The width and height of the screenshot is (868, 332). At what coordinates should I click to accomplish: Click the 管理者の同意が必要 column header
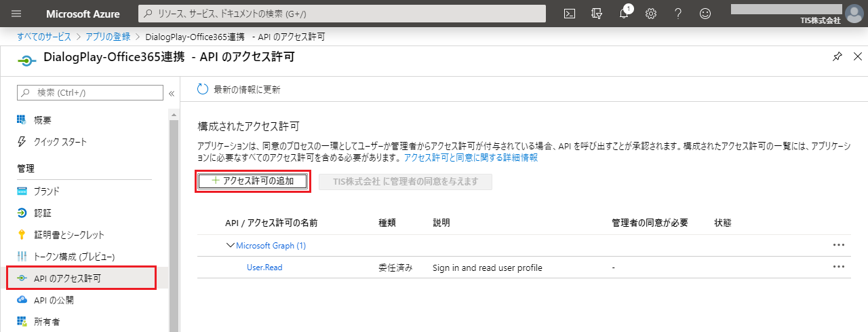[650, 223]
